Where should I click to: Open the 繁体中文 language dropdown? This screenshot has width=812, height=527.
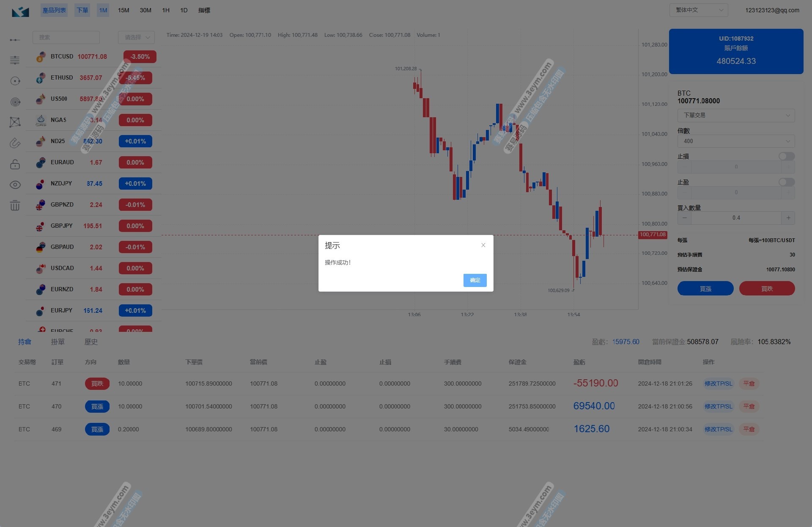(698, 10)
